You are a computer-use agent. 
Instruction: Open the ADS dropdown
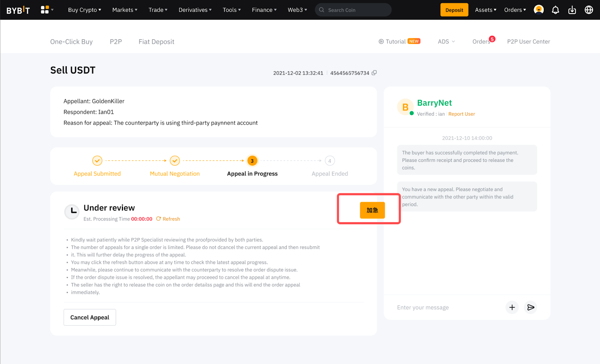(446, 42)
